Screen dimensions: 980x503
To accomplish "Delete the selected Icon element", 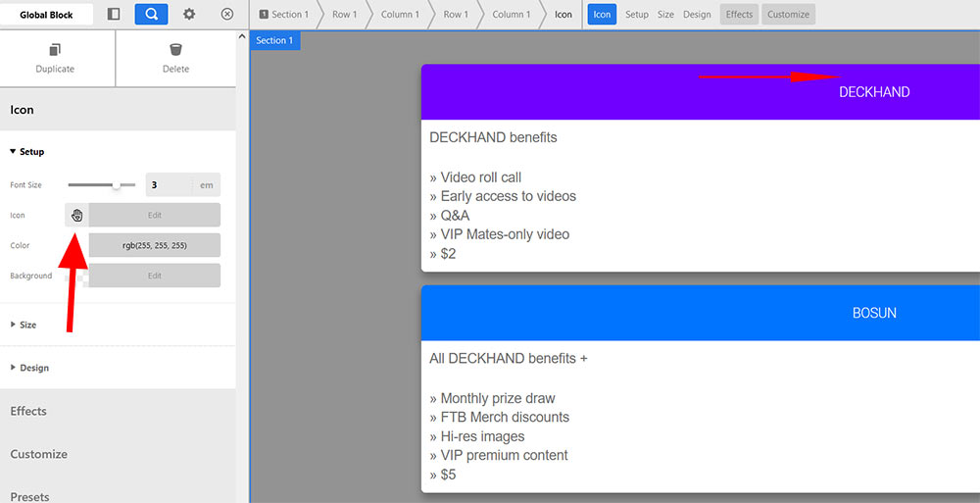I will pyautogui.click(x=175, y=58).
